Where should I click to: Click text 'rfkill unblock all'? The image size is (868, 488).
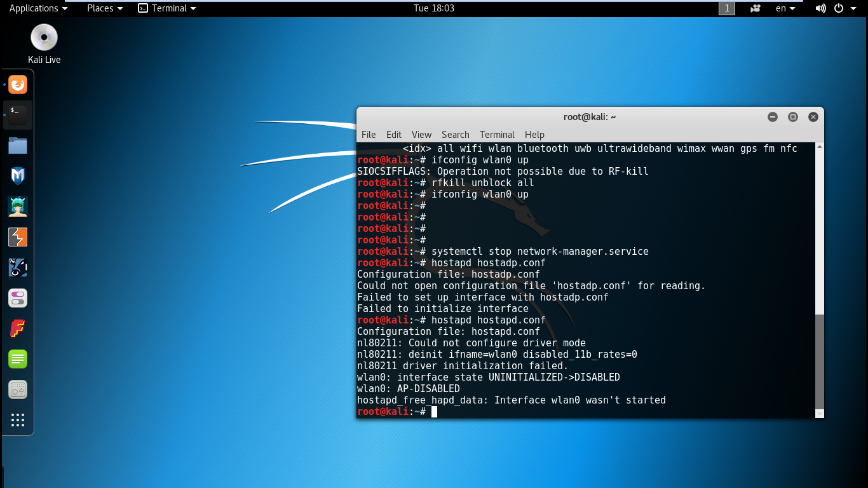(482, 183)
